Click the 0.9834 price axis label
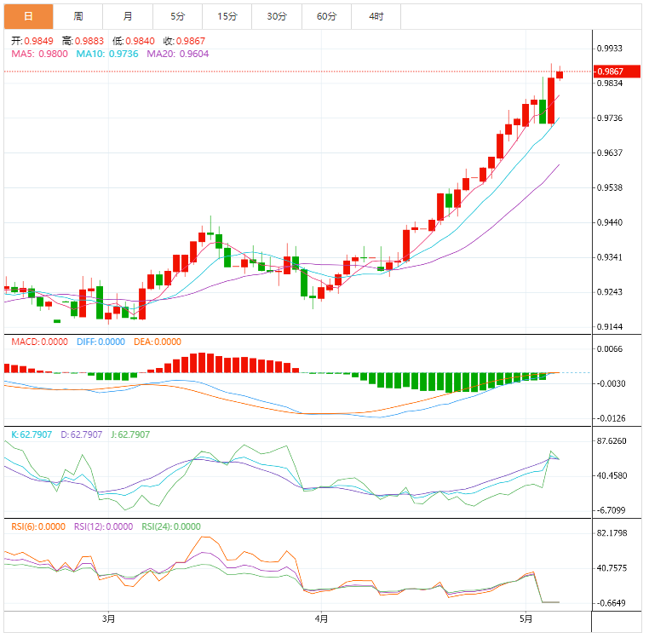Screen dimensions: 649x644 click(609, 83)
